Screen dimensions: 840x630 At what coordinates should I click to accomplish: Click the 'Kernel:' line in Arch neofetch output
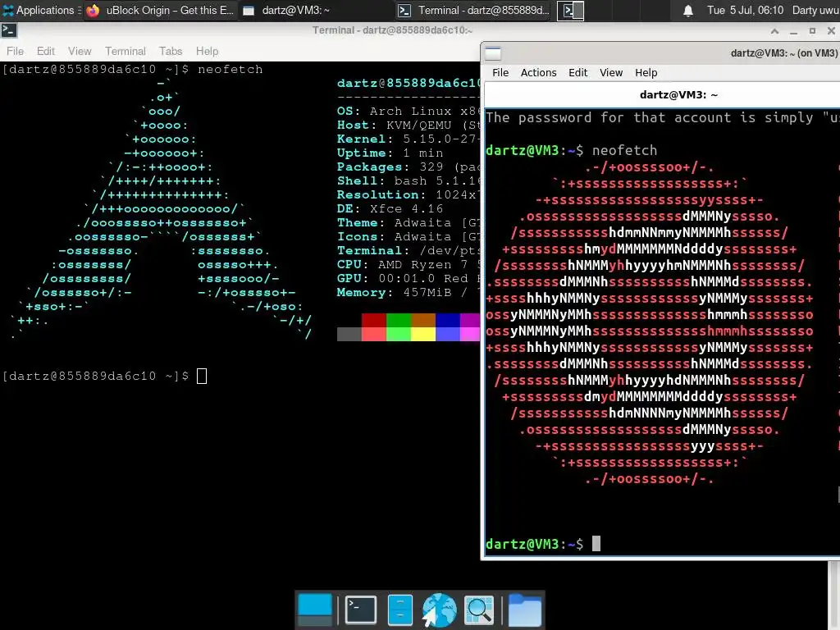409,139
